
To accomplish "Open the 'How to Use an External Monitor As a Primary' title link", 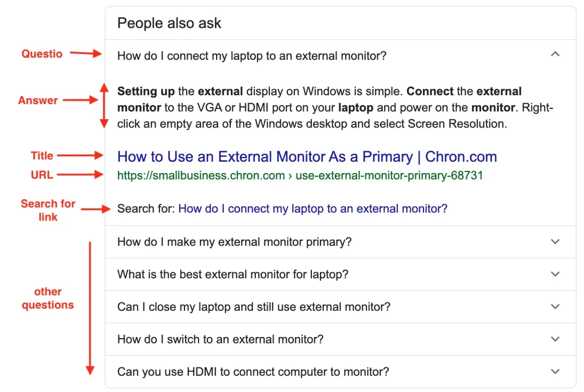I will [x=307, y=157].
